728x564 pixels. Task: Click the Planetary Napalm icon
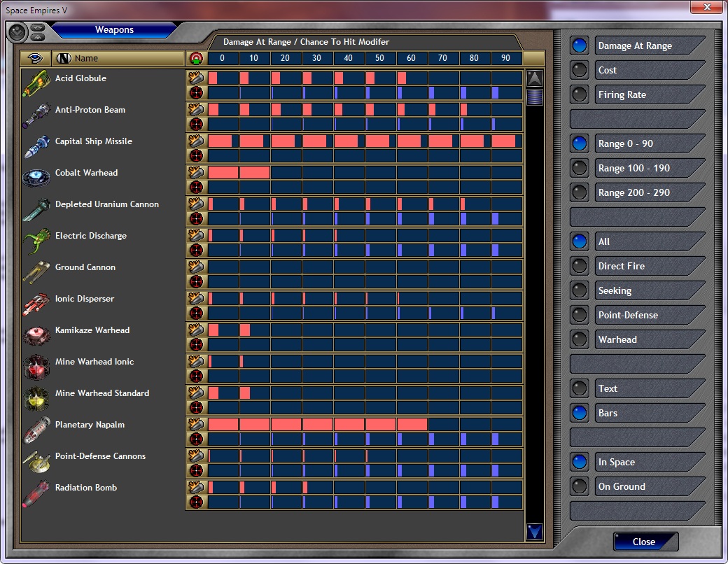36,431
